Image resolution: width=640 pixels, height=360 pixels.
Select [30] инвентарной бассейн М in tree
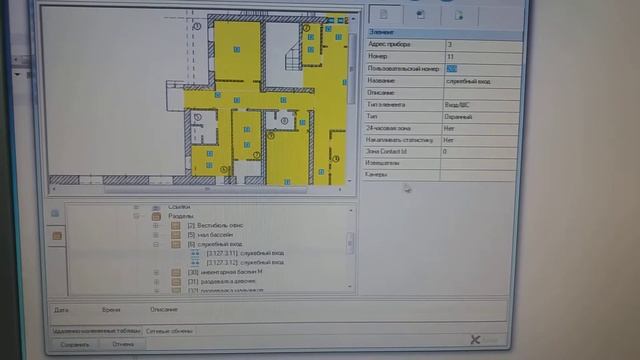(225, 272)
